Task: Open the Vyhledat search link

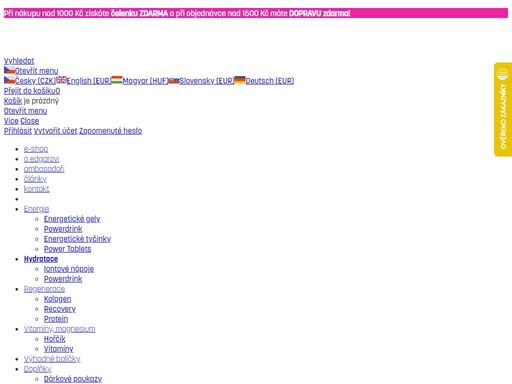Action: (x=19, y=61)
